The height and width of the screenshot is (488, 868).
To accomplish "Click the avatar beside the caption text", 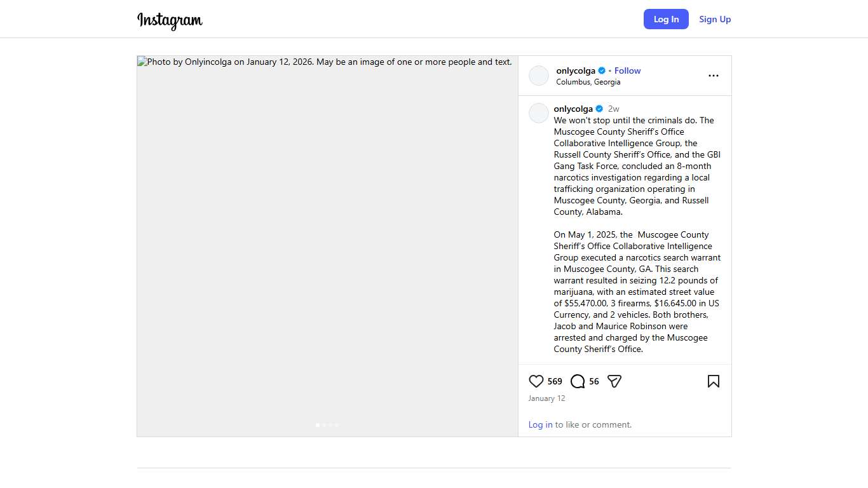I will pyautogui.click(x=539, y=113).
